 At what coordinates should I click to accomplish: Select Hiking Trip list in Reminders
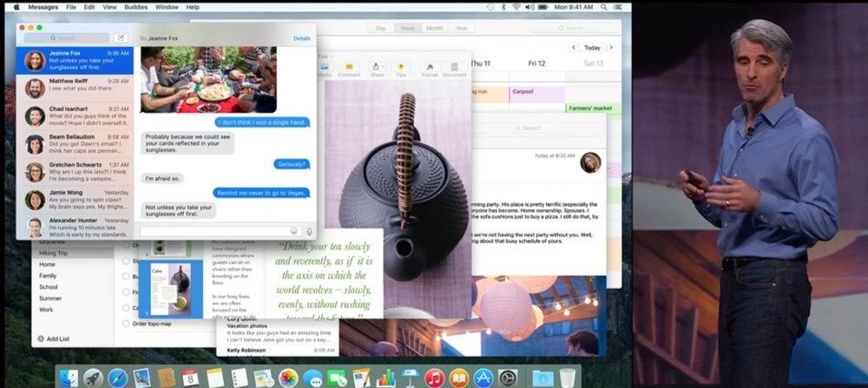(73, 253)
